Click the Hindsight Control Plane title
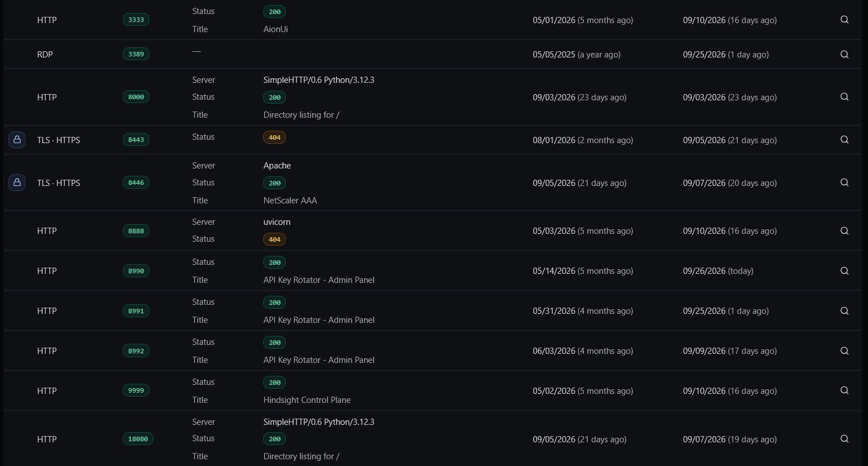The width and height of the screenshot is (868, 466). [x=307, y=400]
